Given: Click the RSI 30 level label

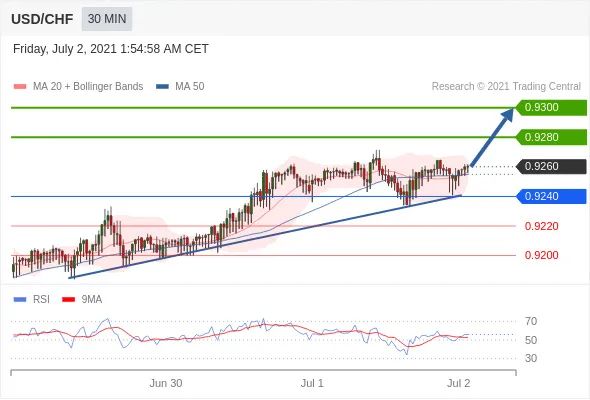Looking at the screenshot, I should pos(531,358).
